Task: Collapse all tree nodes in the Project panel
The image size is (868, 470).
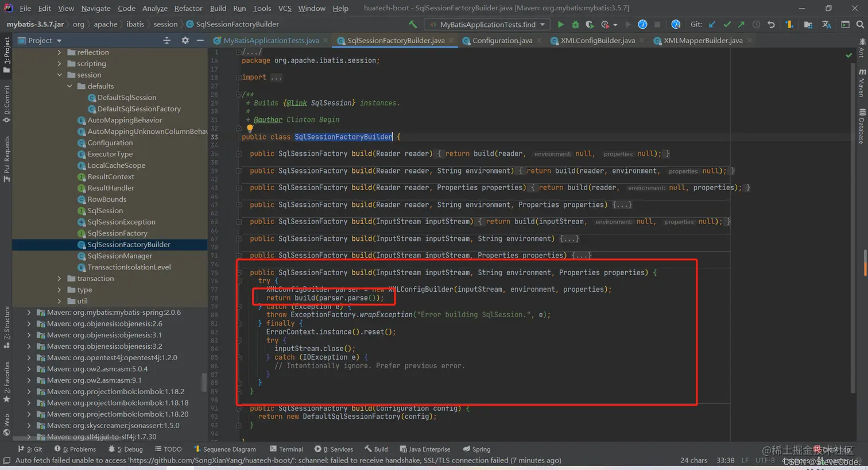Action: (x=167, y=40)
